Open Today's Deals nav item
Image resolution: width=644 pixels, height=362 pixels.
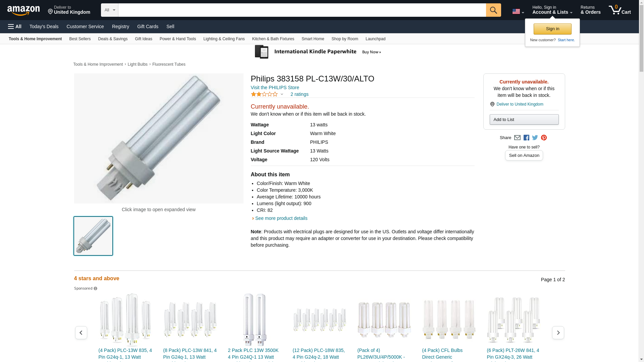point(44,26)
